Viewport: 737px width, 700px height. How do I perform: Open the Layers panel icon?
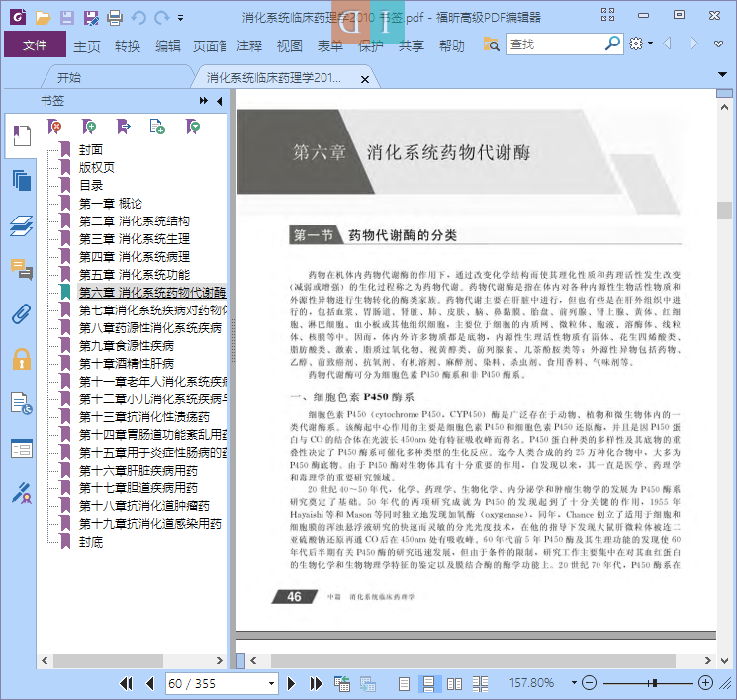coord(21,226)
